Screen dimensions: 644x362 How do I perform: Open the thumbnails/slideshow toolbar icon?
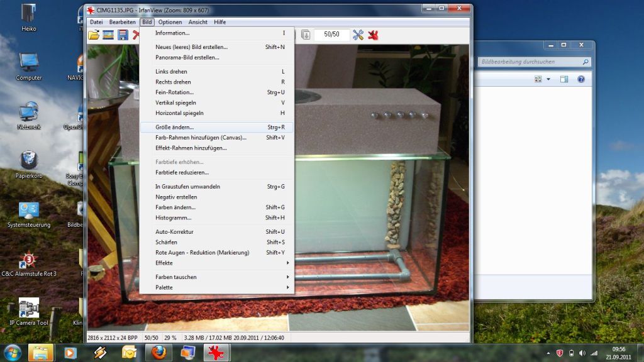coord(108,35)
